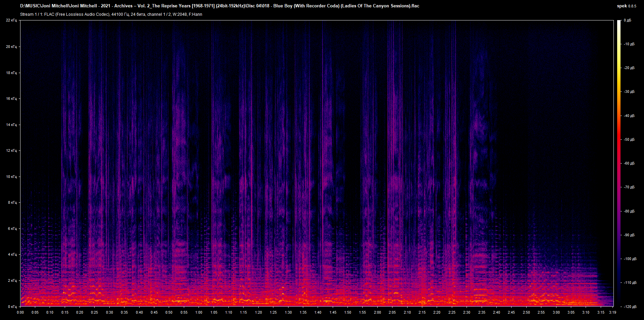644x320 pixels.
Task: Click the W:2048 window size text
Action: click(x=180, y=14)
